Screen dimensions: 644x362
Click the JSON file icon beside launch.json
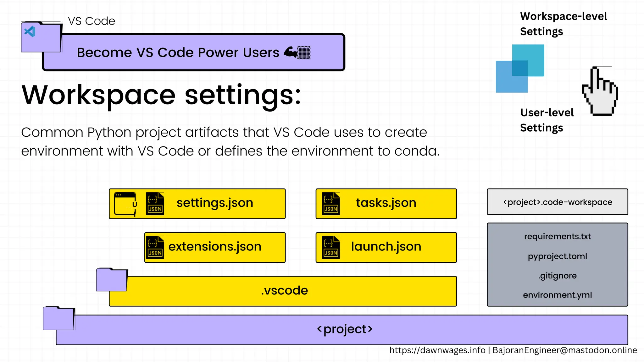coord(331,248)
